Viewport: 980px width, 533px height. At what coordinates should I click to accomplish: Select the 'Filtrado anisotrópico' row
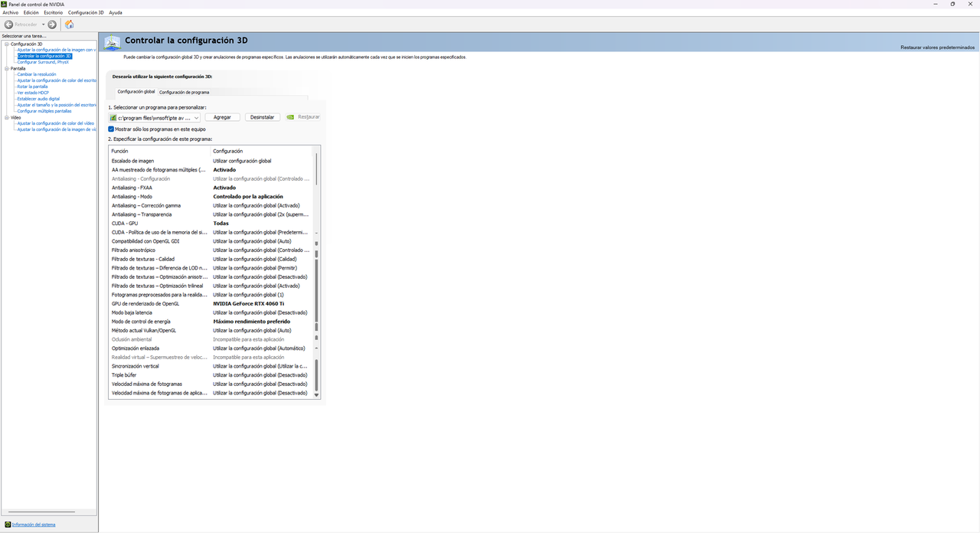click(211, 250)
